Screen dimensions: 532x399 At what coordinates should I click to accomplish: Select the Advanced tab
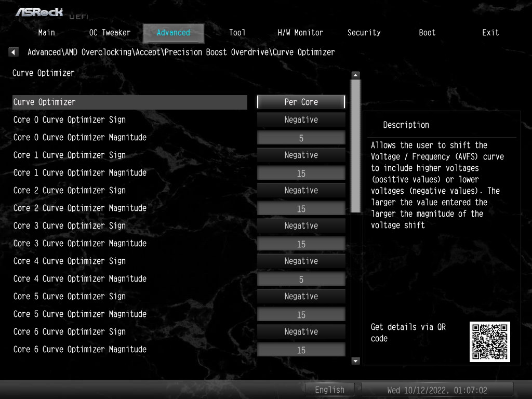pos(174,33)
